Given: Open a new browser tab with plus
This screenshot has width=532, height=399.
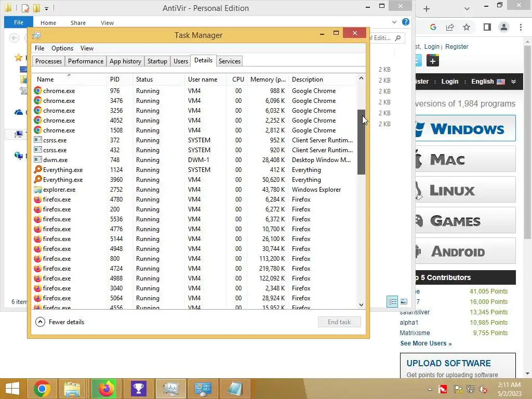Looking at the screenshot, I should pos(427,9).
